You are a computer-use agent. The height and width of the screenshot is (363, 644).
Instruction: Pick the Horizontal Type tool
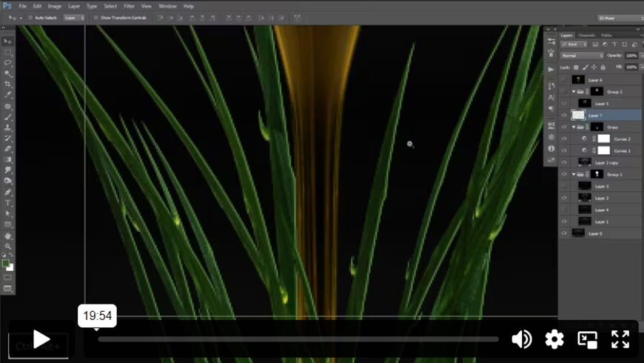point(8,202)
